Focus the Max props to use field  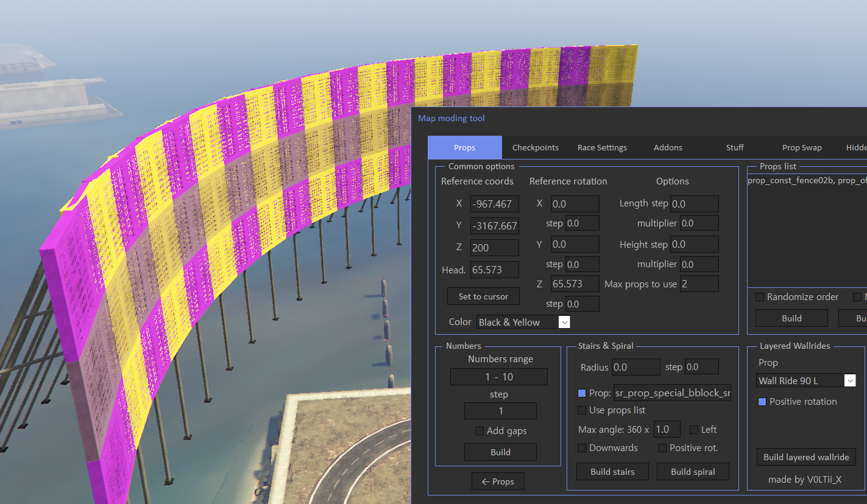(699, 284)
